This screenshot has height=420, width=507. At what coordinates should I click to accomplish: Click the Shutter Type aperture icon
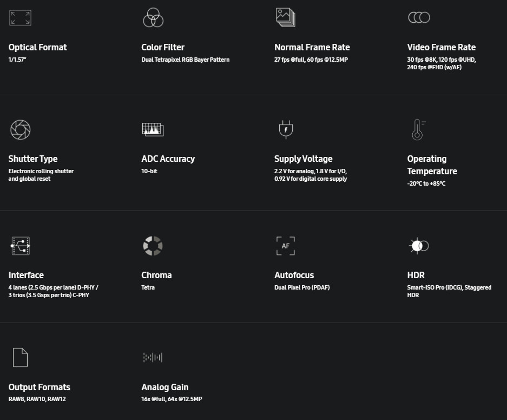pos(21,130)
